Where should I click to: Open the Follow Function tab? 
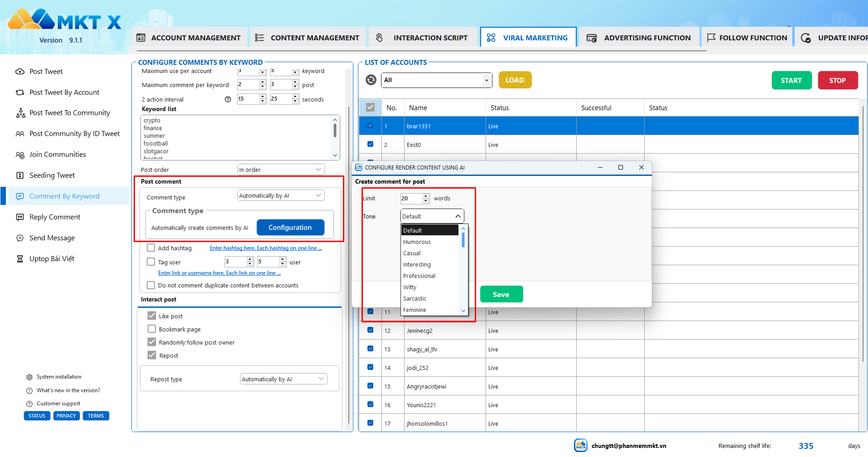(x=747, y=38)
